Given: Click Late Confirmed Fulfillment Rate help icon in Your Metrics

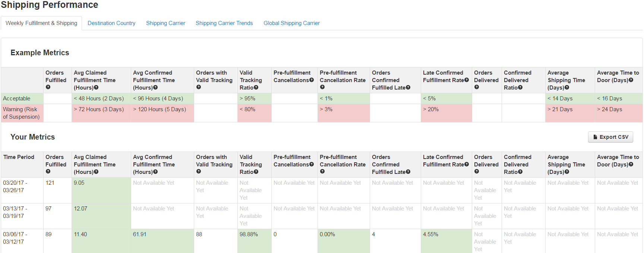Looking at the screenshot, I should pos(467,164).
